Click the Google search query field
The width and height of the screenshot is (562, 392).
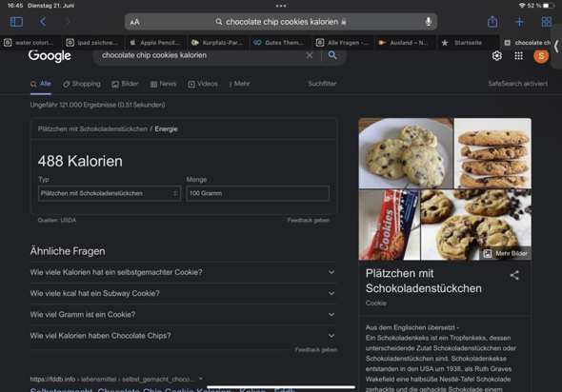(x=201, y=55)
